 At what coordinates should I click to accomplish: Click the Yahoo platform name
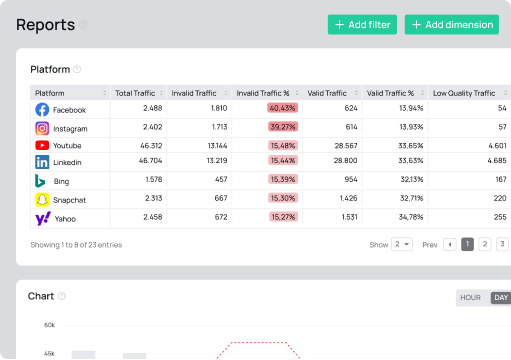[x=65, y=219]
